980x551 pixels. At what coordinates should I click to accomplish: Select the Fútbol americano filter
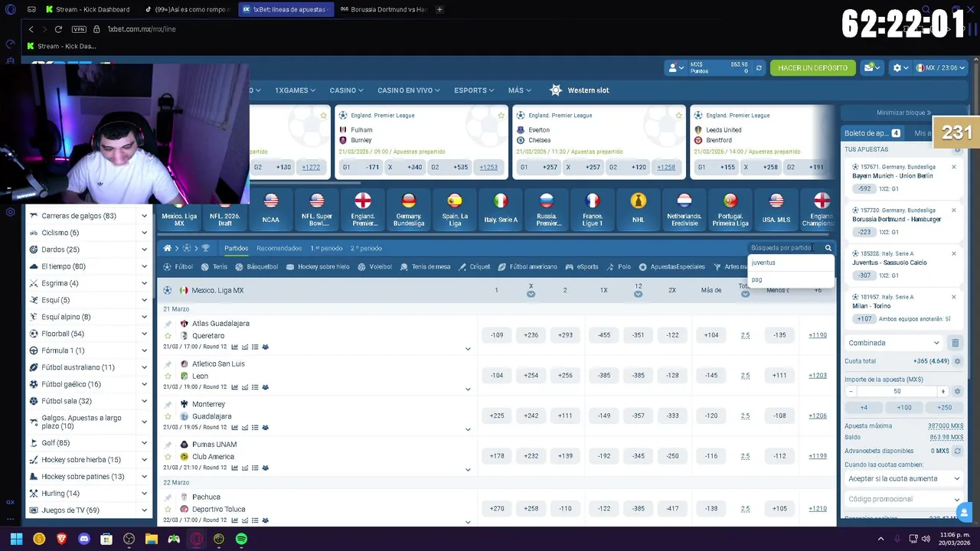528,267
